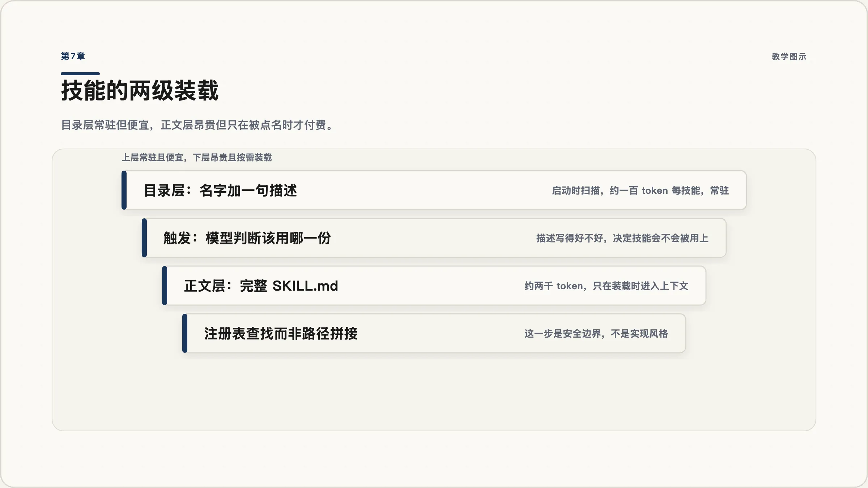This screenshot has height=488, width=868.
Task: Select heading 正文层：完整 SKILL.md
Action: [x=261, y=286]
